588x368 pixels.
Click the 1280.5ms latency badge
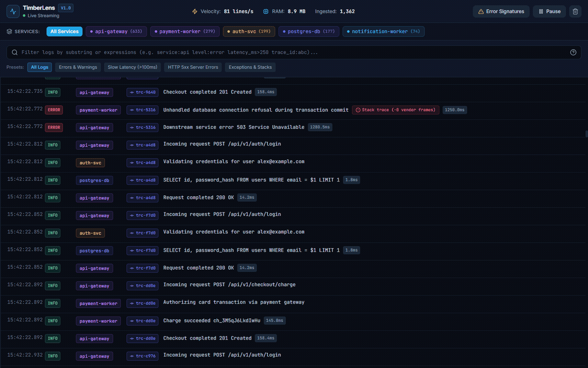point(320,127)
